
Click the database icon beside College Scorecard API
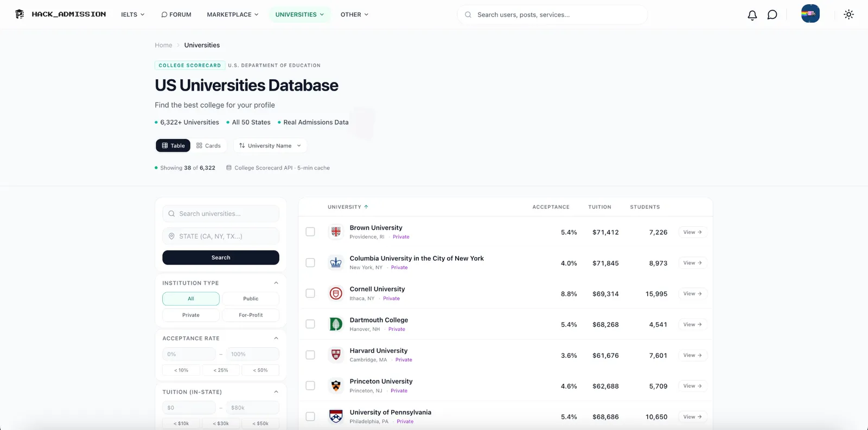(x=228, y=168)
